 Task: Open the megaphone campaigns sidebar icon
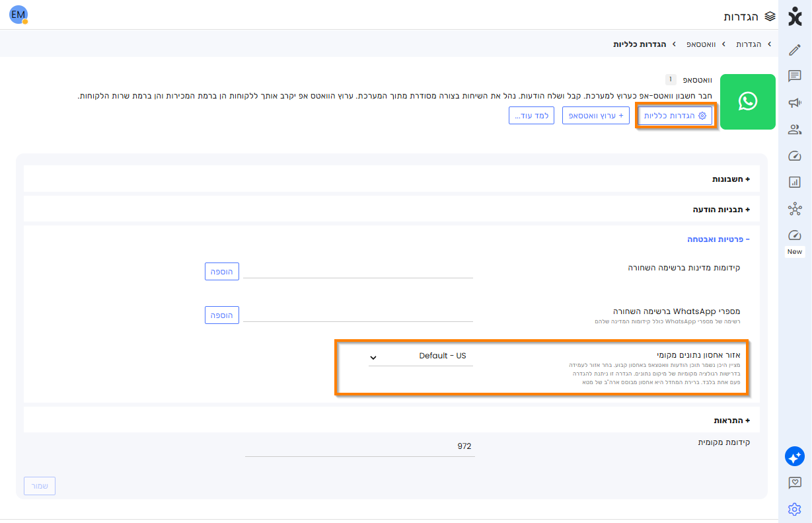(x=795, y=102)
